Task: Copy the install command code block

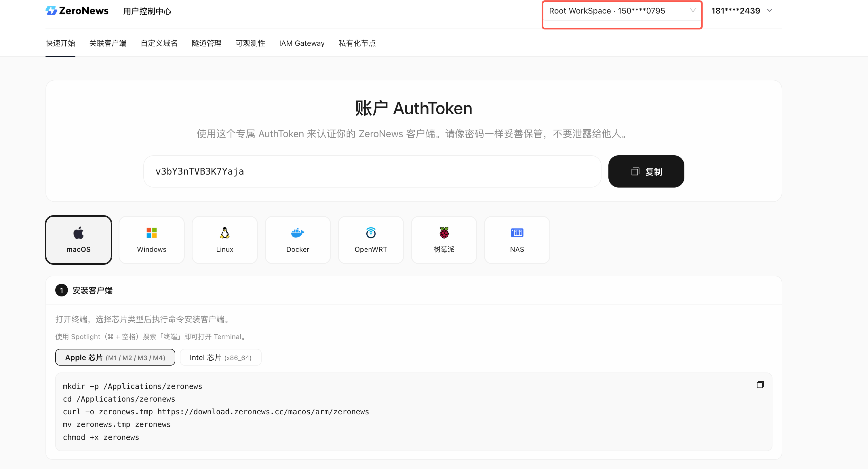Action: click(x=760, y=385)
